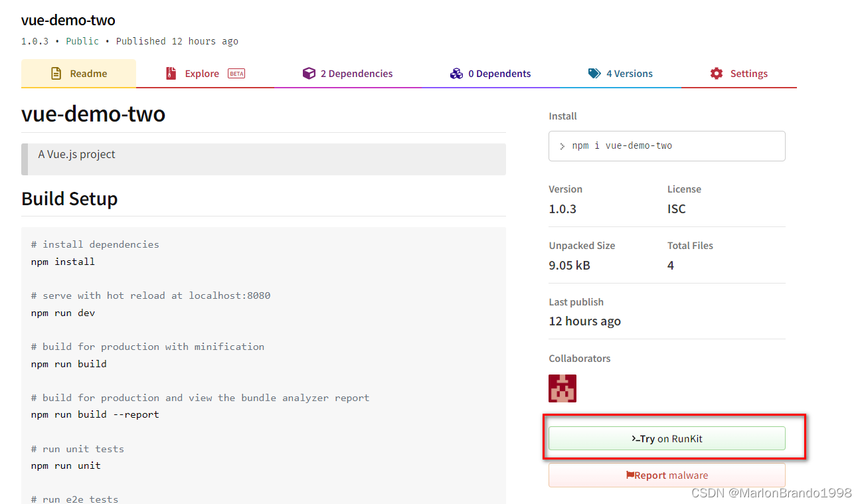Click the Build Setup heading

pos(70,199)
